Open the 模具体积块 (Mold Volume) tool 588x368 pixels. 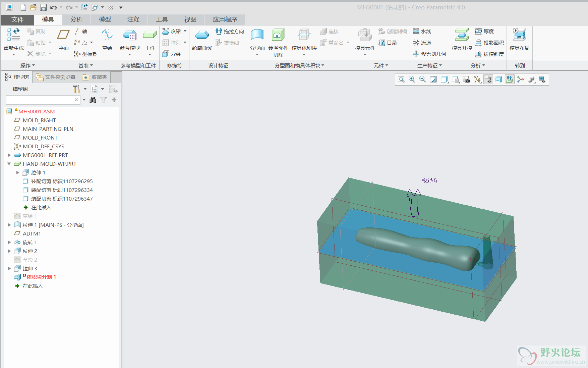coord(304,42)
